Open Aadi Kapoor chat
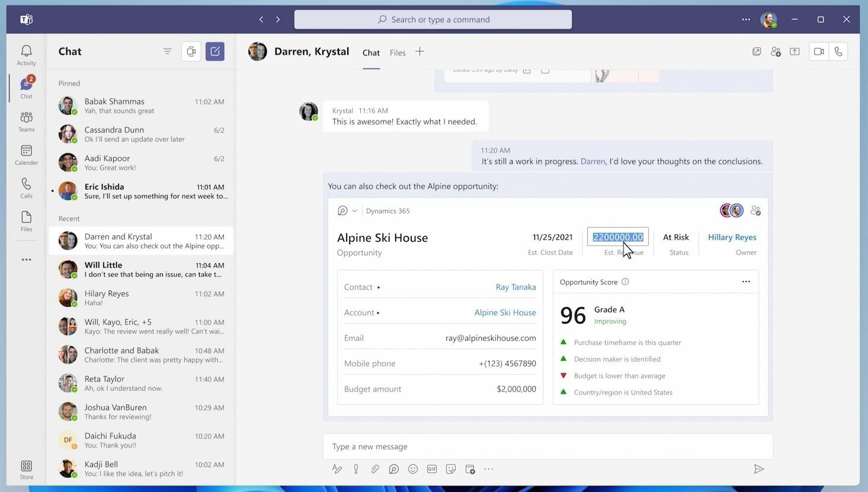Viewport: 868px width, 492px height. (x=141, y=162)
